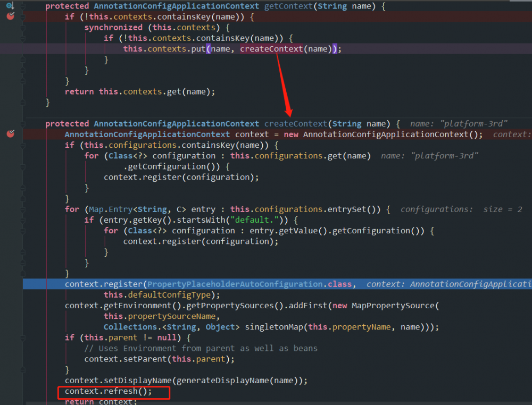532x405 pixels.
Task: Click this.contexts.put call
Action: (164, 49)
